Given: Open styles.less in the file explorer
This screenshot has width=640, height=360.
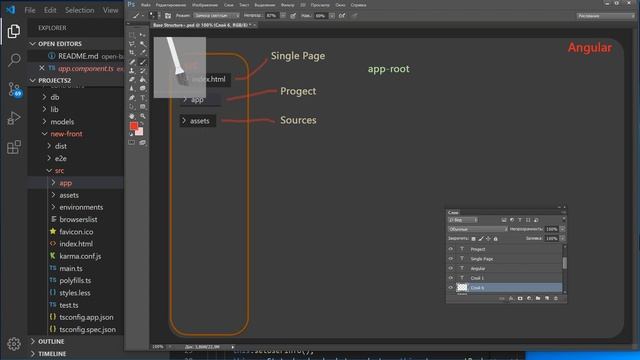Looking at the screenshot, I should click(x=75, y=293).
